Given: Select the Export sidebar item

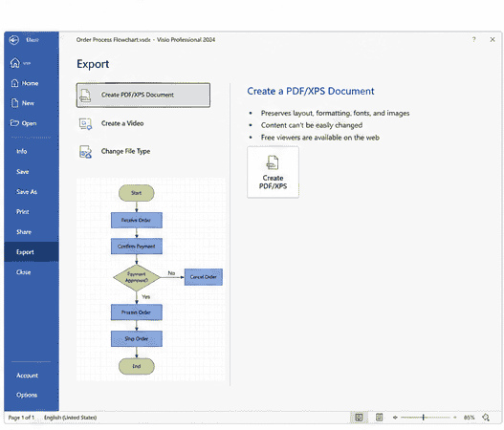Looking at the screenshot, I should tap(32, 252).
